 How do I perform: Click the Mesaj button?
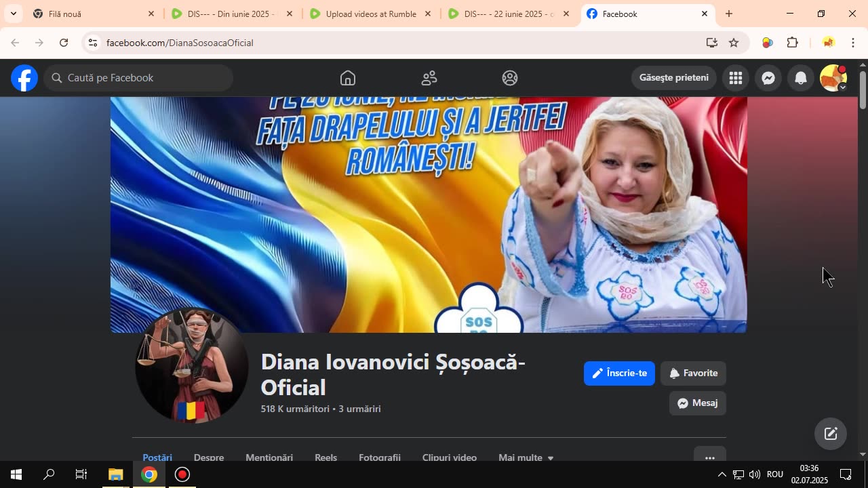(698, 403)
